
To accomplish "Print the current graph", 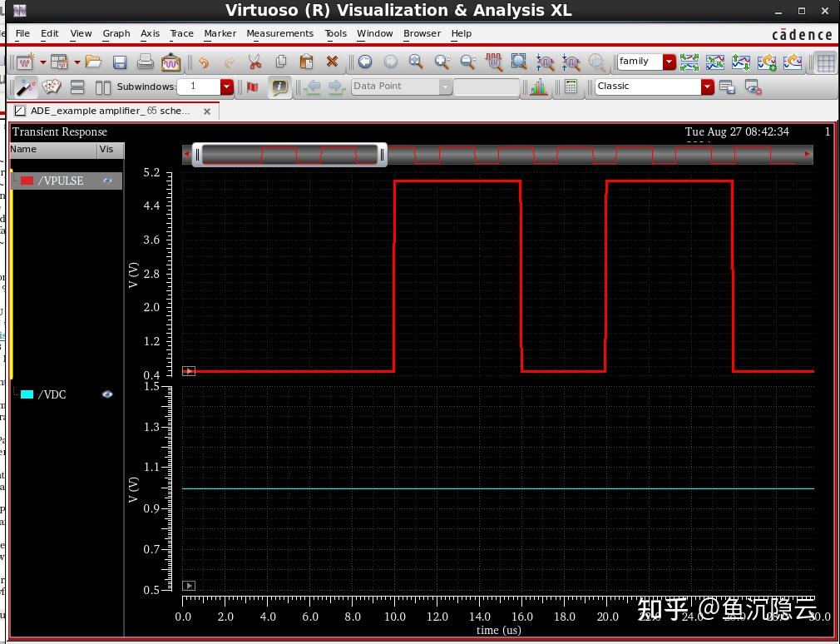I will 146,62.
